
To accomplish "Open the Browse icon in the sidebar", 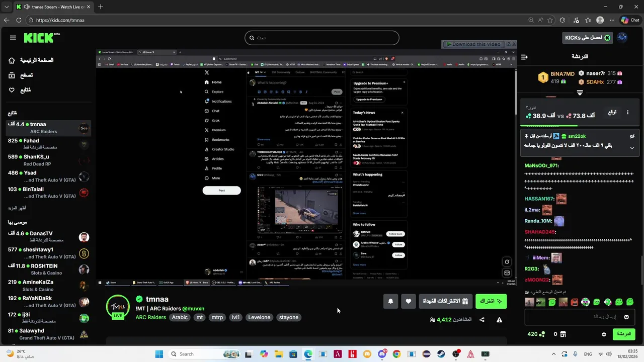I will click(12, 75).
